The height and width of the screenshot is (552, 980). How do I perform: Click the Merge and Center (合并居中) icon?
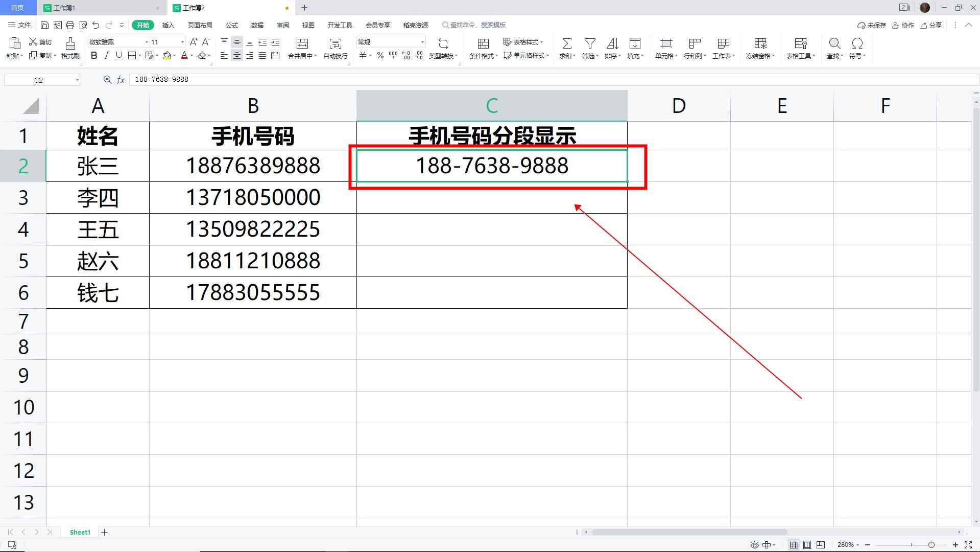coord(302,44)
